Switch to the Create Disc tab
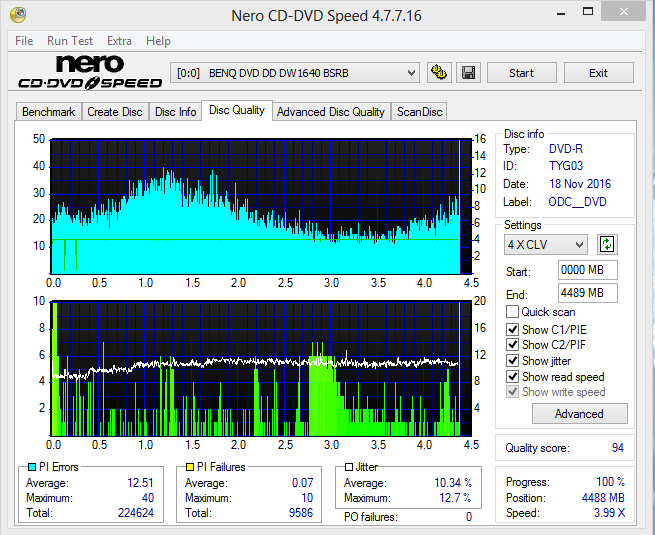Image resolution: width=655 pixels, height=535 pixels. click(115, 112)
